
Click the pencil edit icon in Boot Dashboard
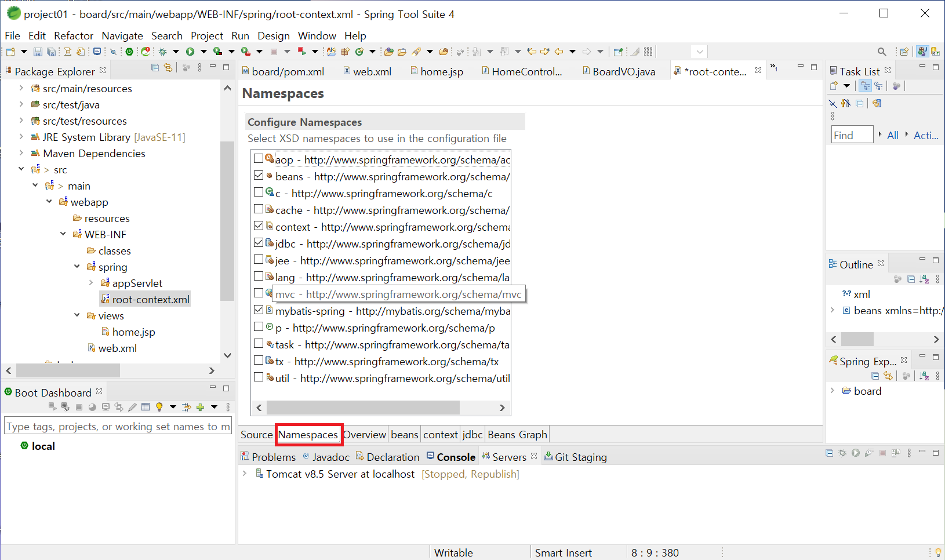(x=133, y=407)
